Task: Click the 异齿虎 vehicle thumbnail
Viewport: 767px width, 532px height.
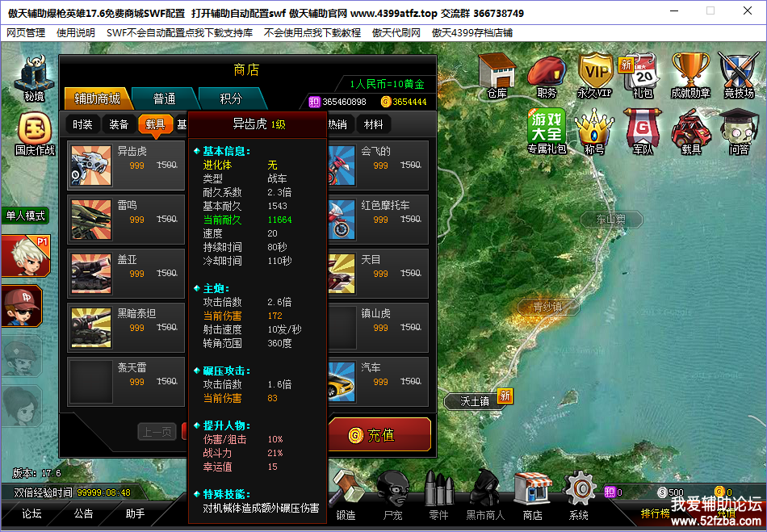Action: pos(91,165)
